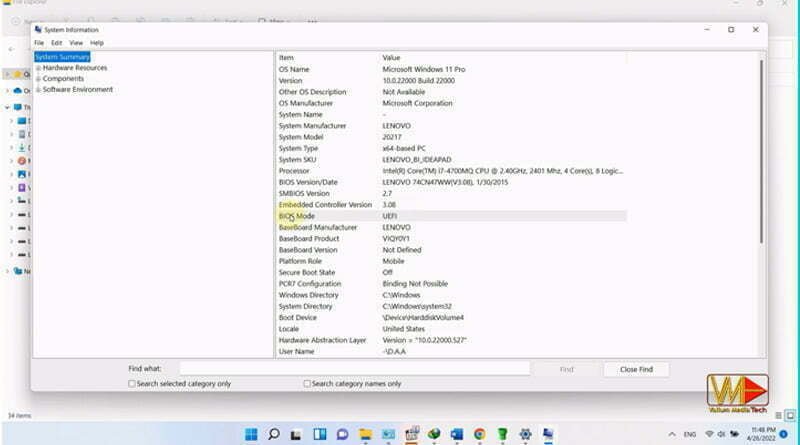Expand Hardware Resources tree node
Viewport: 800px width, 445px height.
(38, 68)
